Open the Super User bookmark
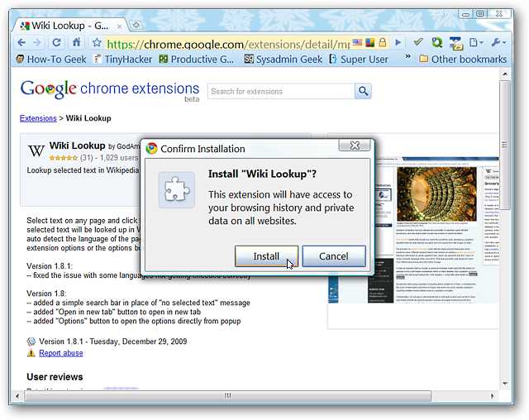 [359, 60]
